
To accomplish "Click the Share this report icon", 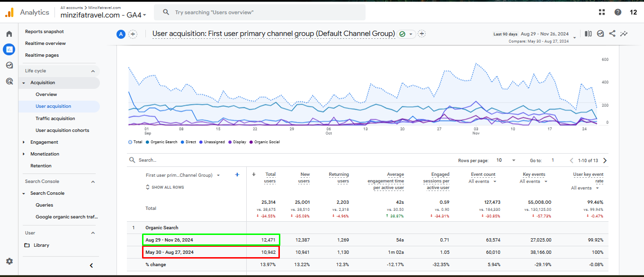I will pyautogui.click(x=612, y=34).
